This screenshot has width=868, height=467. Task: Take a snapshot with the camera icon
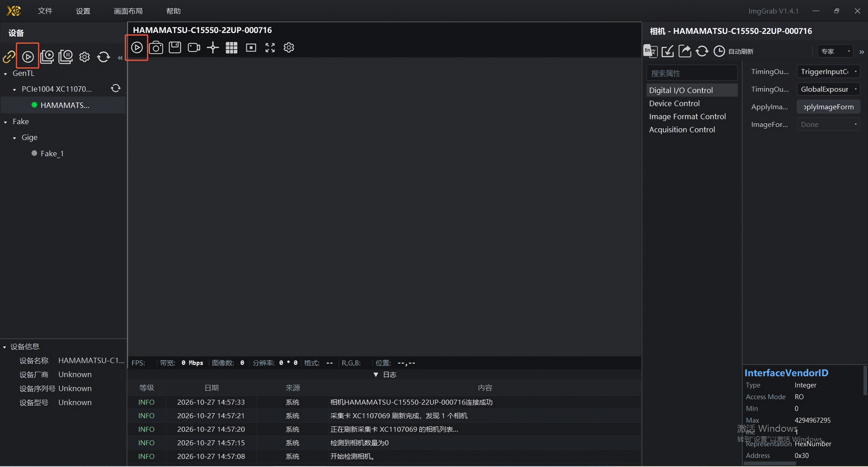[156, 47]
